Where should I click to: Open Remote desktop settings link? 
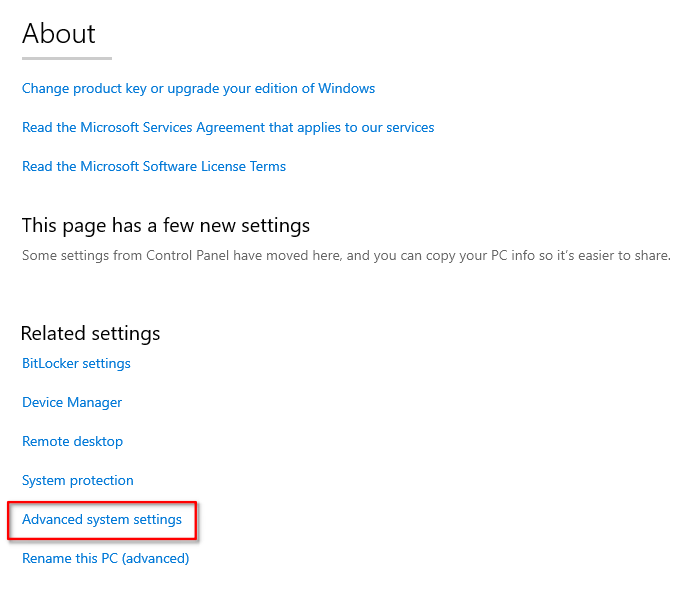point(72,442)
